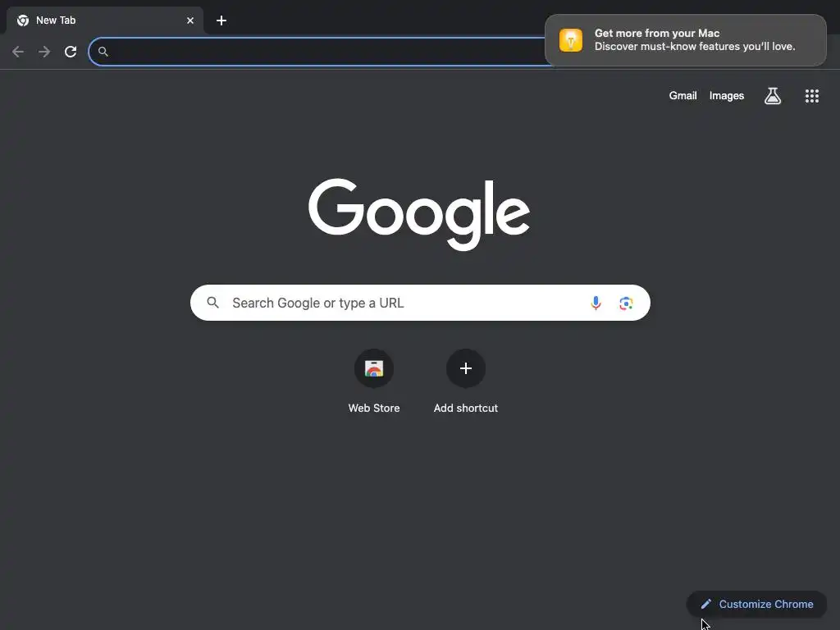840x630 pixels.
Task: Click the forward navigation arrow
Action: [x=44, y=52]
